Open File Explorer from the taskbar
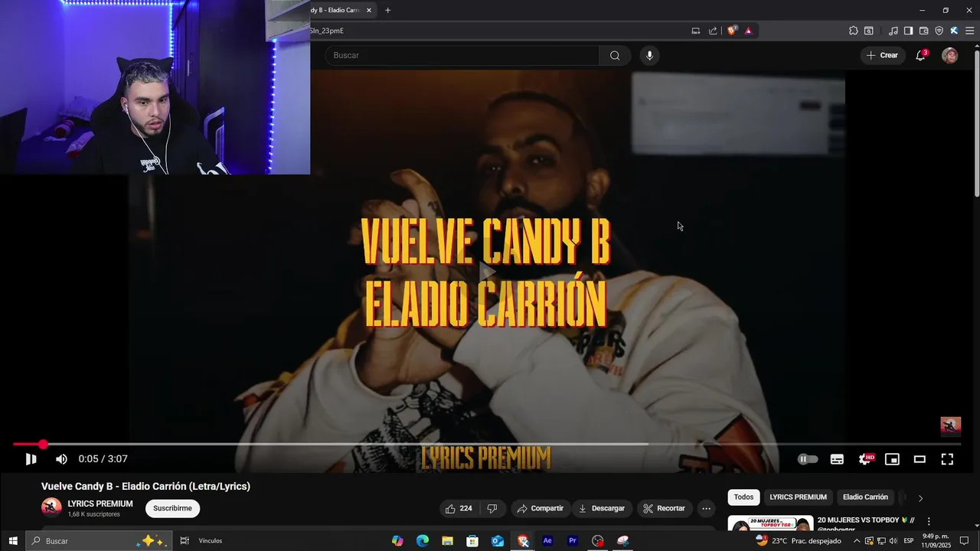The image size is (980, 551). point(447,541)
